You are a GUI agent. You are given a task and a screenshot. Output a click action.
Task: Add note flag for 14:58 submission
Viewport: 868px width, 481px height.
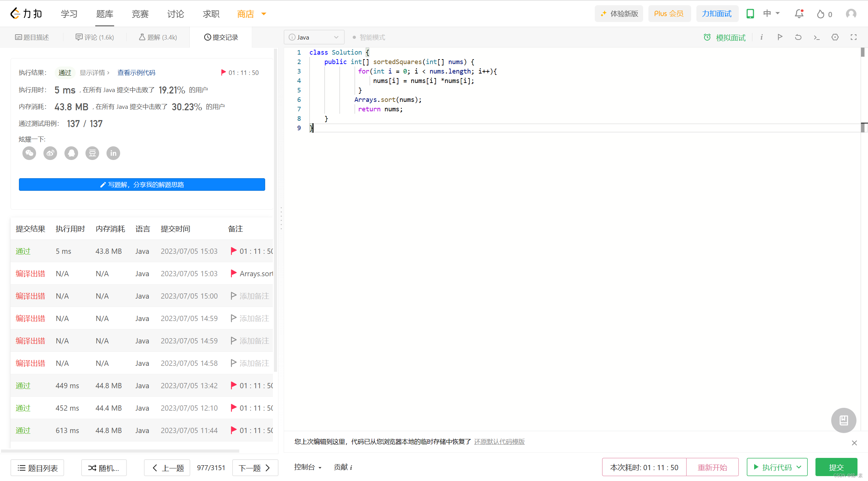(x=234, y=363)
